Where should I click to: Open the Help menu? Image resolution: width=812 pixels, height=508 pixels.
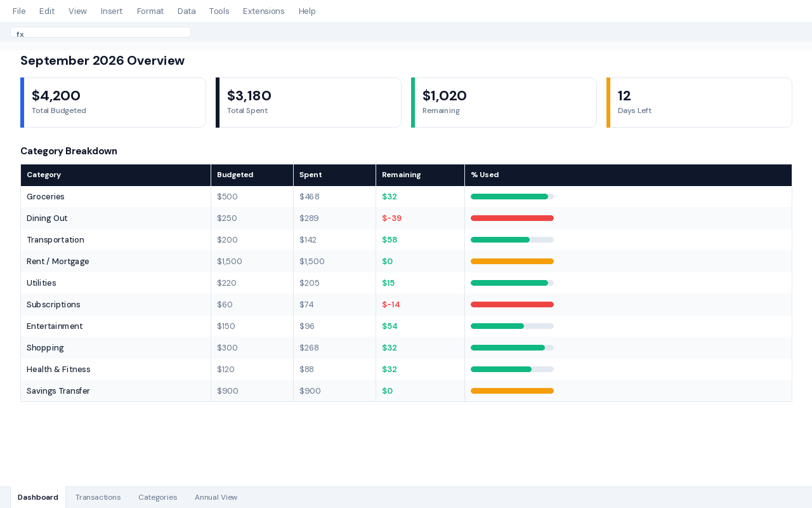pyautogui.click(x=307, y=11)
